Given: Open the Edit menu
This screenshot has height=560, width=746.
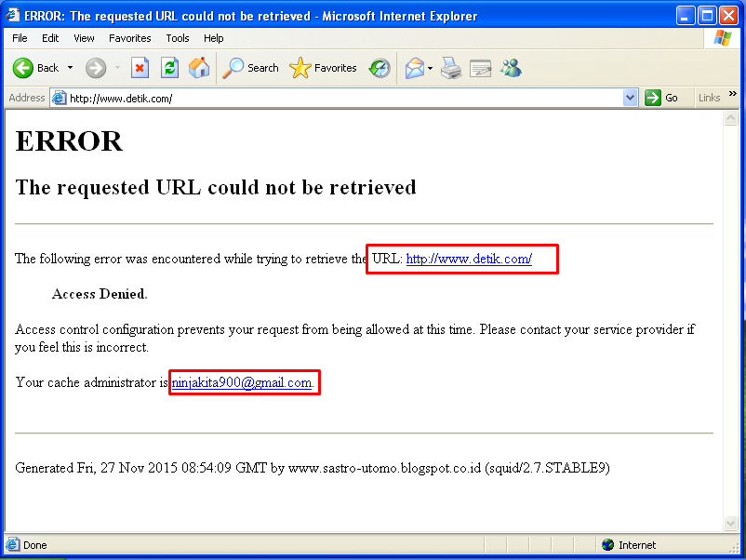Looking at the screenshot, I should (50, 38).
